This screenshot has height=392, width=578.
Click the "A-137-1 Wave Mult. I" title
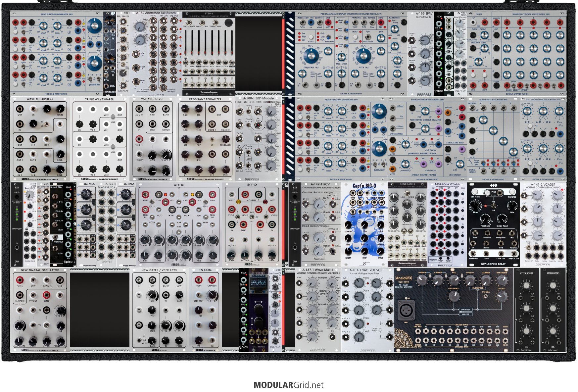[318, 270]
